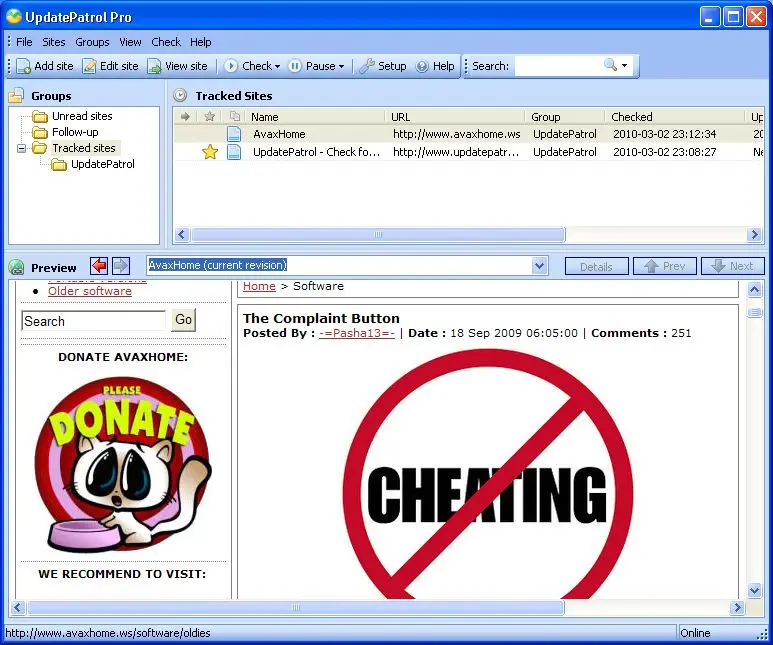Open the Help menu
The width and height of the screenshot is (773, 645).
201,42
